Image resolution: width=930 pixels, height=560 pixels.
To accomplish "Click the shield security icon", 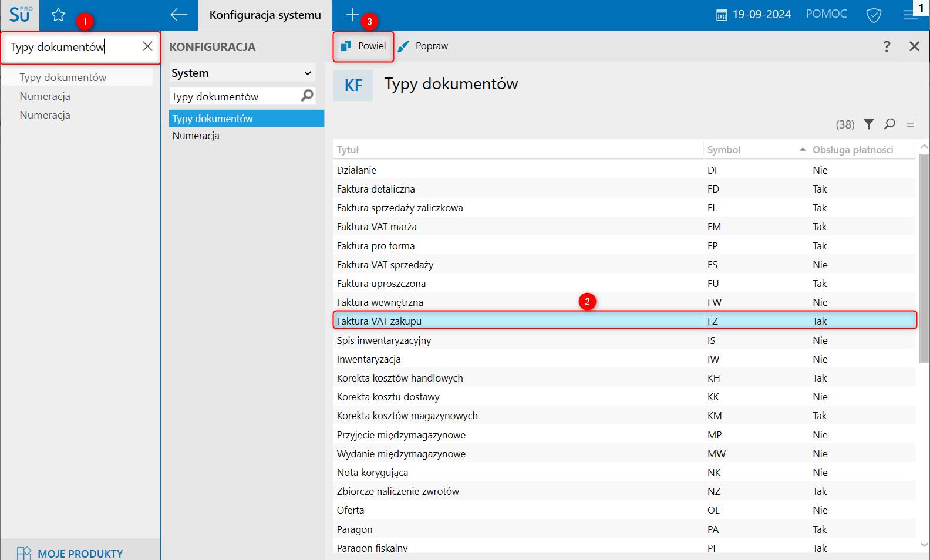I will 874,15.
